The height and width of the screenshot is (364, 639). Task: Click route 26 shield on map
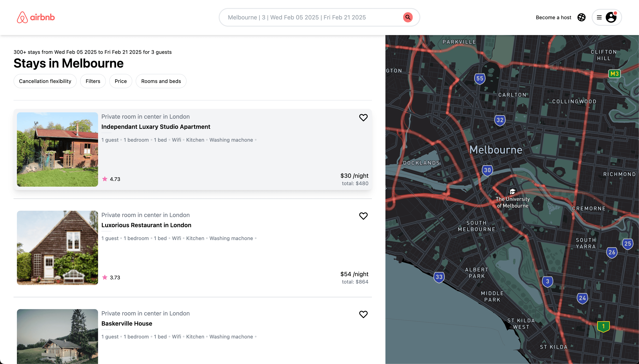[612, 252]
